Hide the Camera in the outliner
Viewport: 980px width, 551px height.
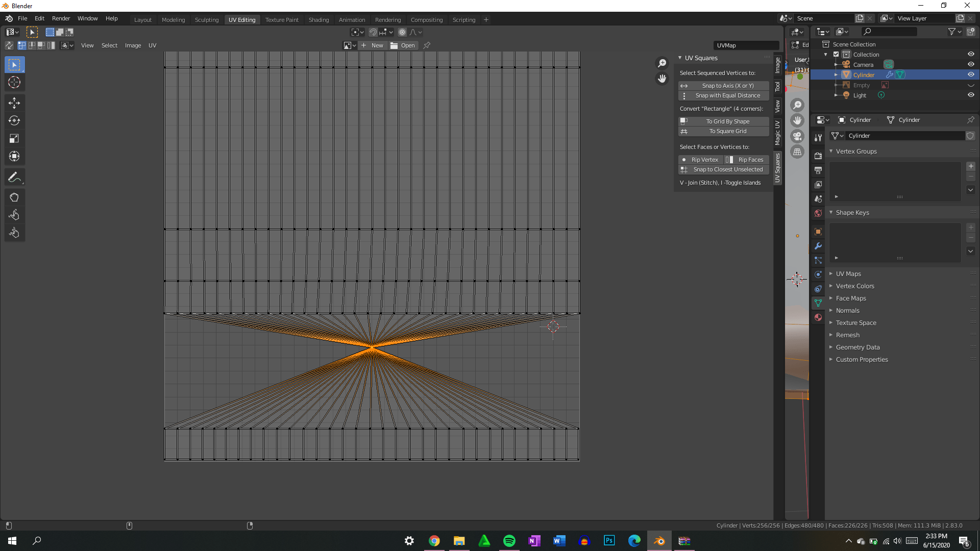tap(970, 64)
